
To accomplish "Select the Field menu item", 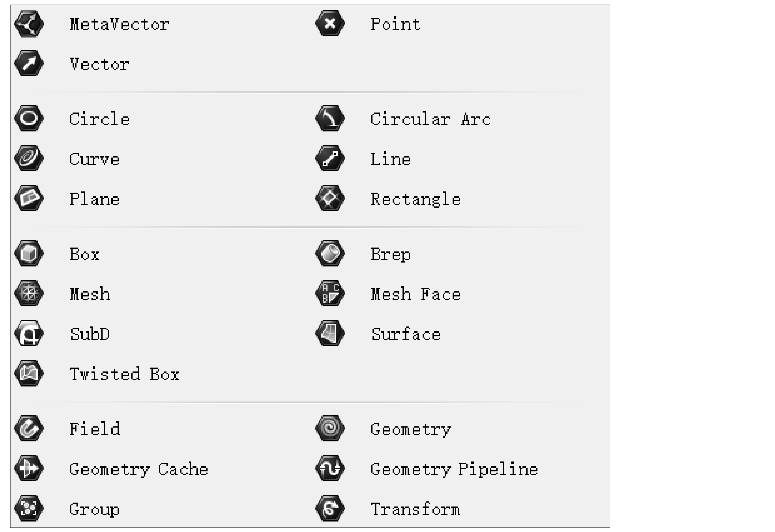I will click(x=67, y=428).
